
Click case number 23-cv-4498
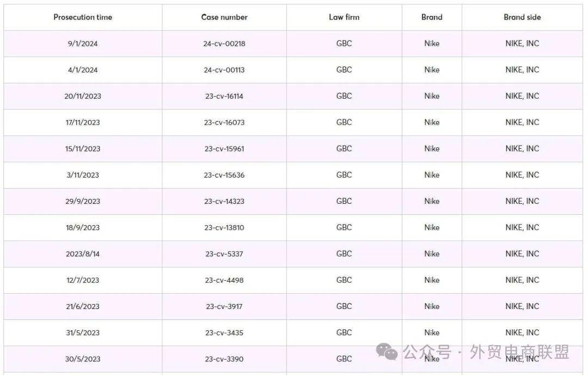coord(224,280)
